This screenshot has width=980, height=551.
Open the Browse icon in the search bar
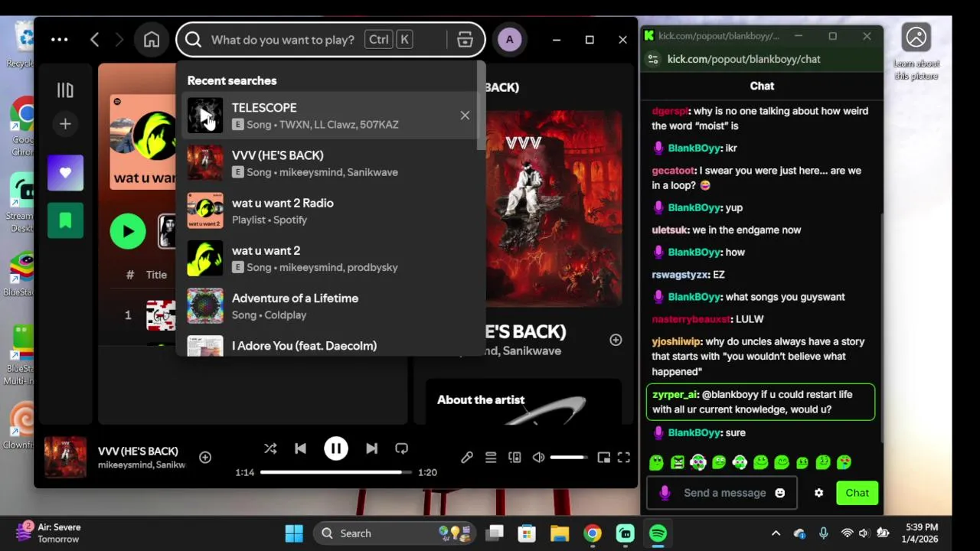[x=465, y=40]
